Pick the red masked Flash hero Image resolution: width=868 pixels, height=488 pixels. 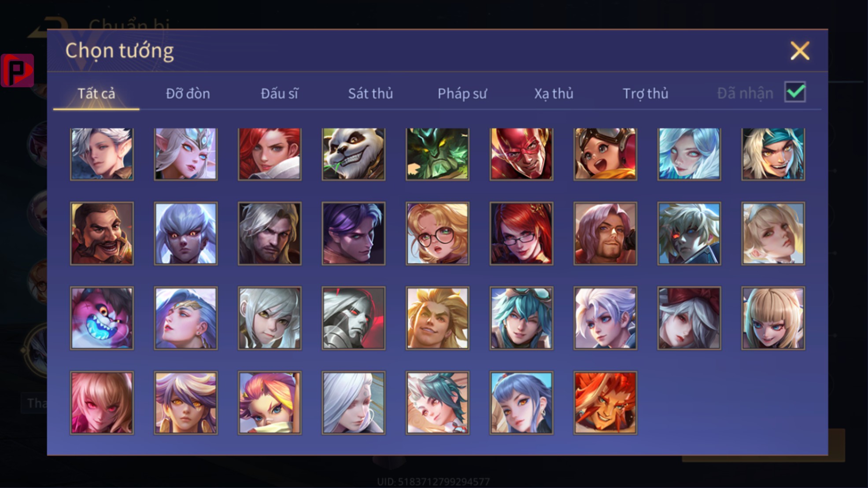point(521,154)
